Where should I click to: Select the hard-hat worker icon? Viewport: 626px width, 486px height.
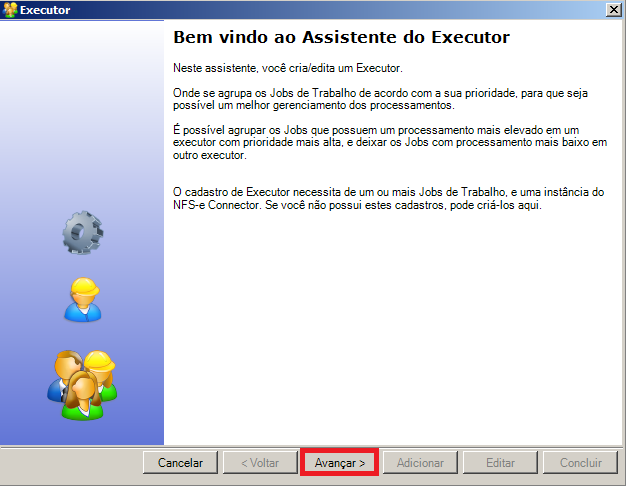(x=83, y=300)
